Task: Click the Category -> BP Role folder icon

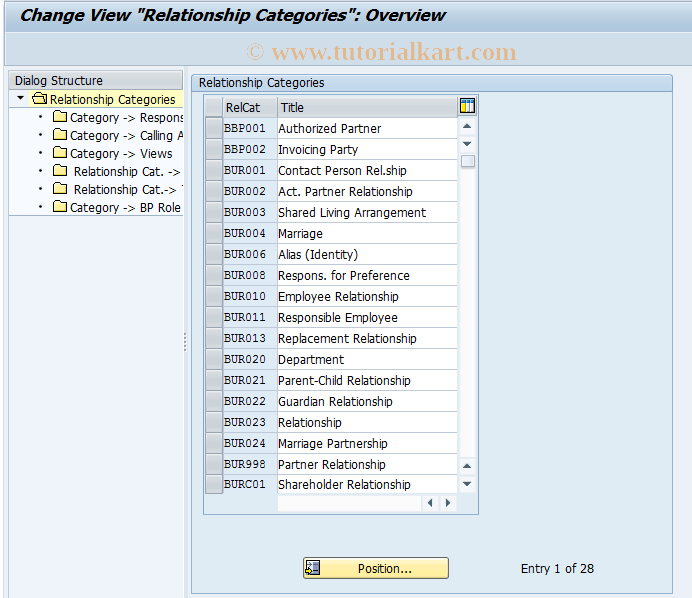Action: click(60, 207)
